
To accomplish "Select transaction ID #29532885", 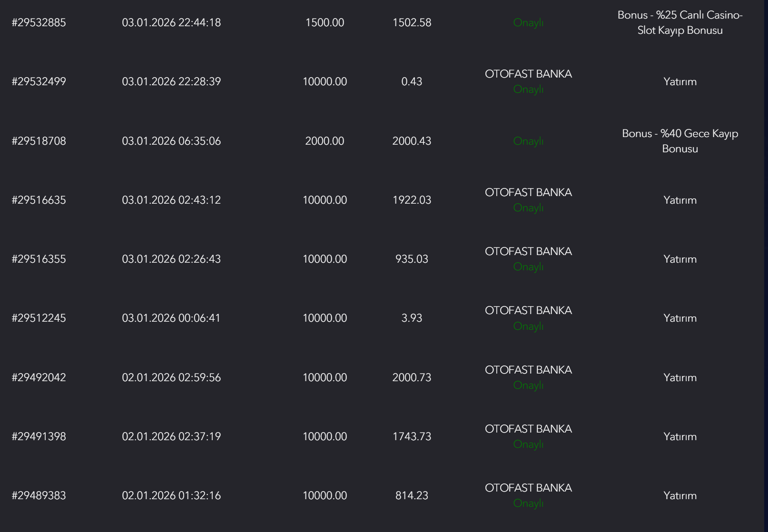I will point(39,22).
